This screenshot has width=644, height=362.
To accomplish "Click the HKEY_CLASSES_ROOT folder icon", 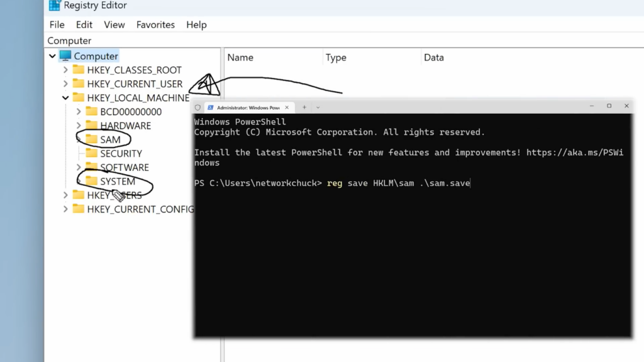I will click(x=79, y=69).
